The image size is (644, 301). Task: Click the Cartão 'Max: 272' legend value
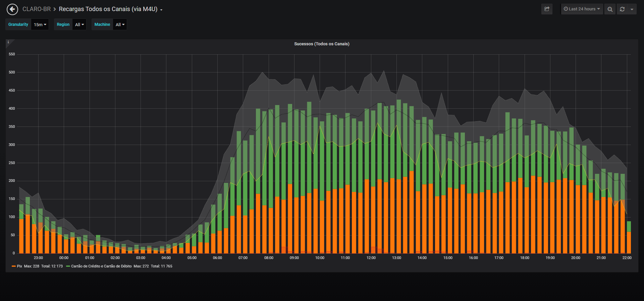tap(141, 266)
